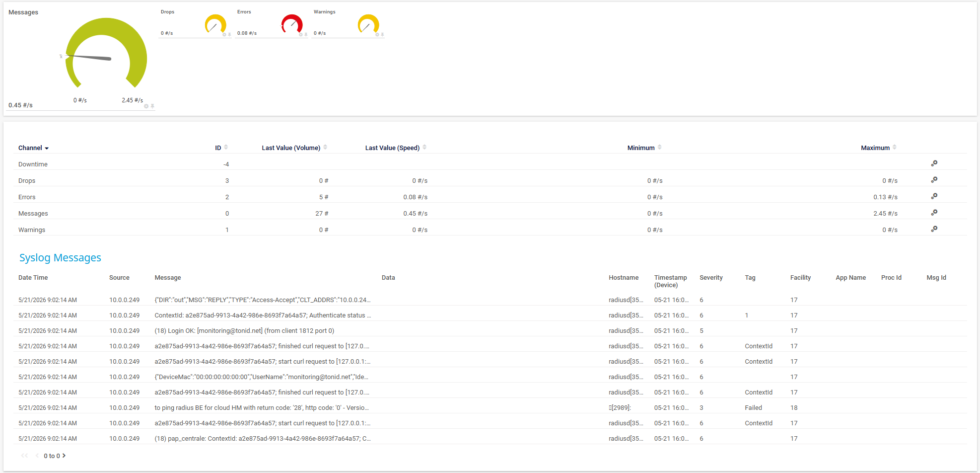Edit channel settings for Messages row
Image resolution: width=980 pixels, height=473 pixels.
pyautogui.click(x=934, y=213)
